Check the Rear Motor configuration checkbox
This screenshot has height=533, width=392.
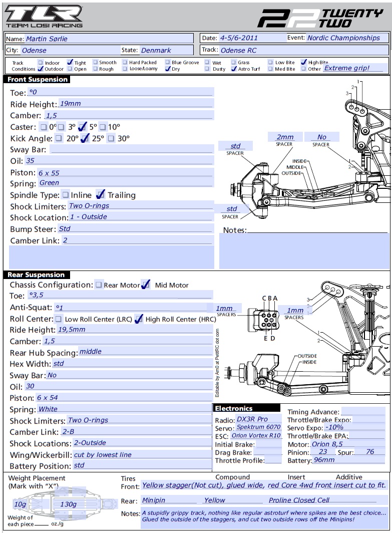[99, 285]
